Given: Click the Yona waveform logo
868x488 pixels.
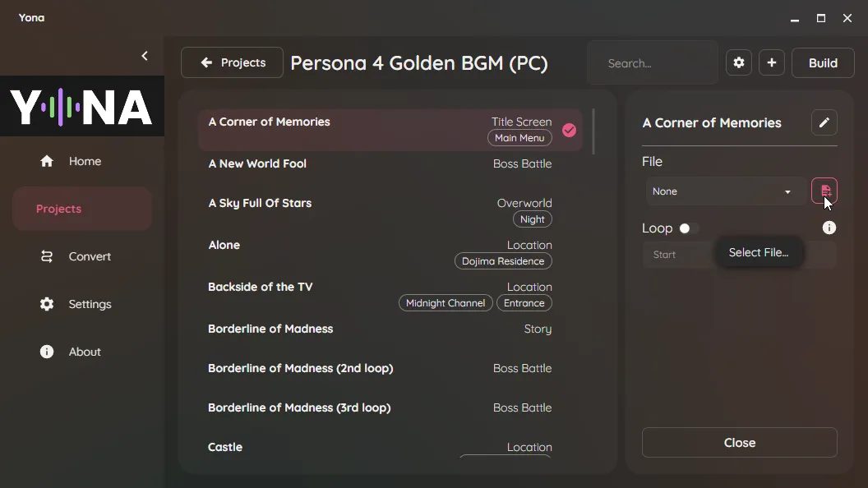Looking at the screenshot, I should pos(81,106).
